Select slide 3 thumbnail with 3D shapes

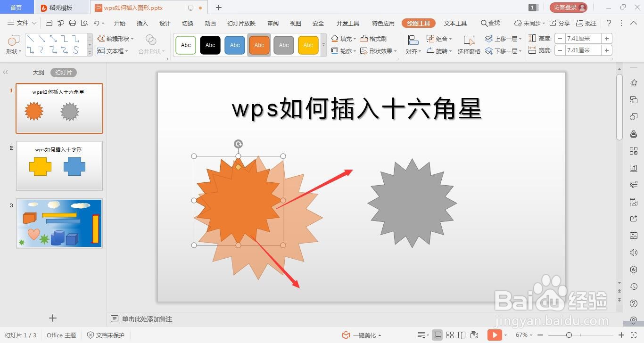59,223
